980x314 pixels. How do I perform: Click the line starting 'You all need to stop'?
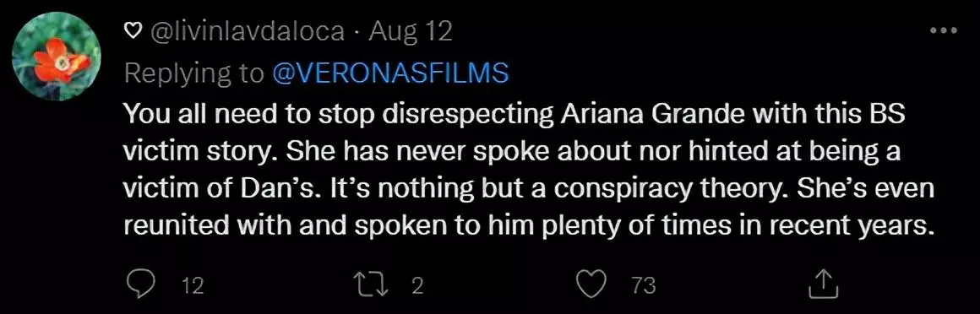514,116
